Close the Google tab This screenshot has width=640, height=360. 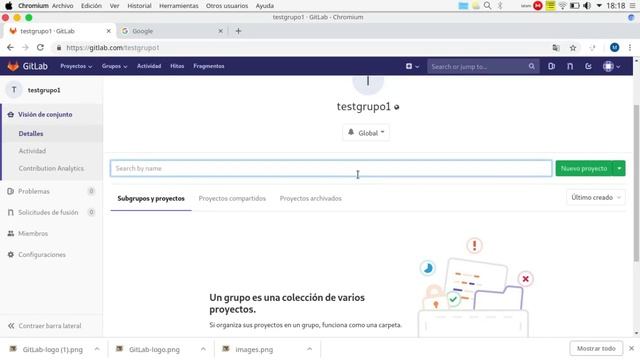pos(220,31)
